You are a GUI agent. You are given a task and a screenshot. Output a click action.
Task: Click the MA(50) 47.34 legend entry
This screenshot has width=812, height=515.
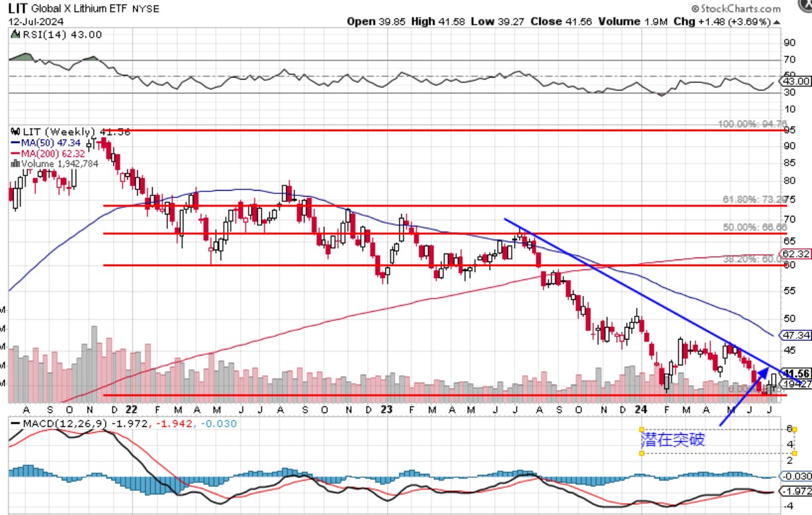click(46, 142)
